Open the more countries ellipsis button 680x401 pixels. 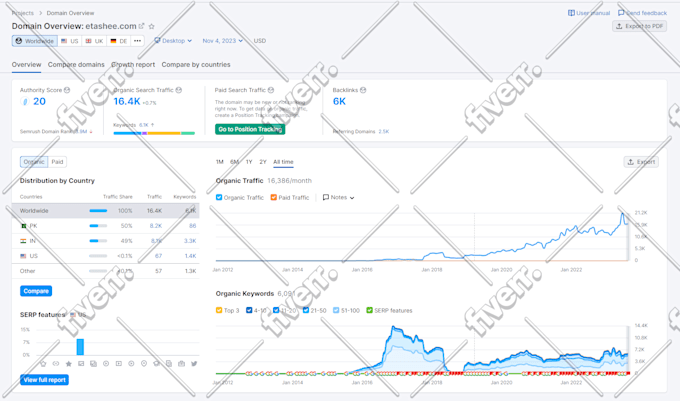click(137, 41)
